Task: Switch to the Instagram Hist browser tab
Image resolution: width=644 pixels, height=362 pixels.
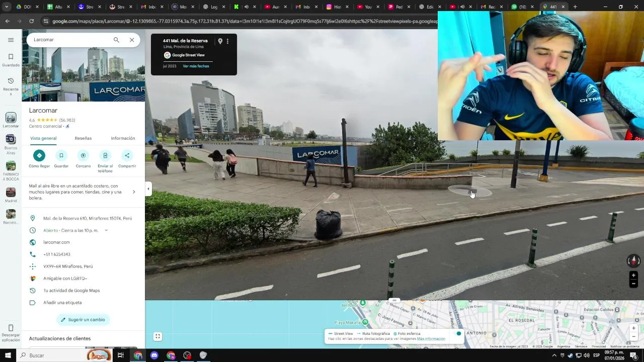Action: coord(338,7)
